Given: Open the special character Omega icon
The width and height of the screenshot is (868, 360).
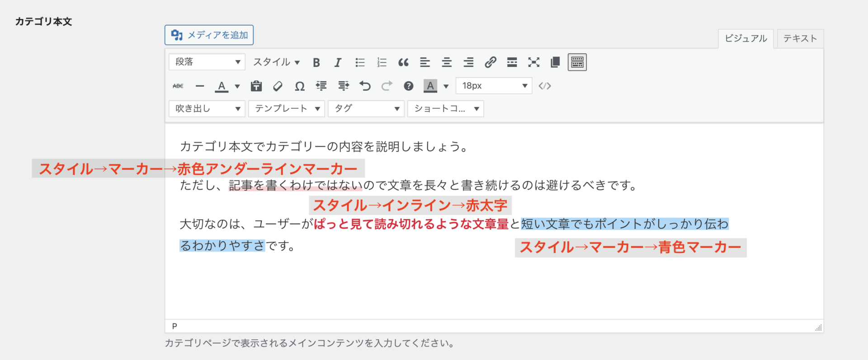Looking at the screenshot, I should point(300,86).
